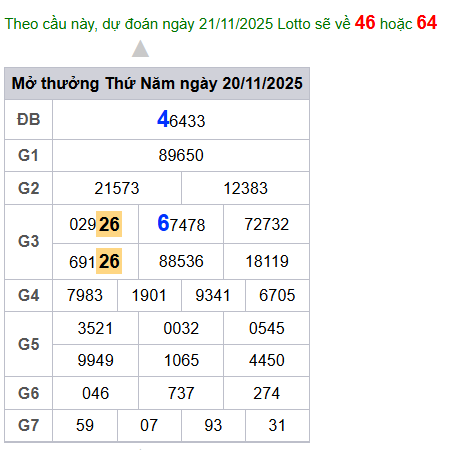
Task: Select G7 number 31
Action: pyautogui.click(x=277, y=425)
